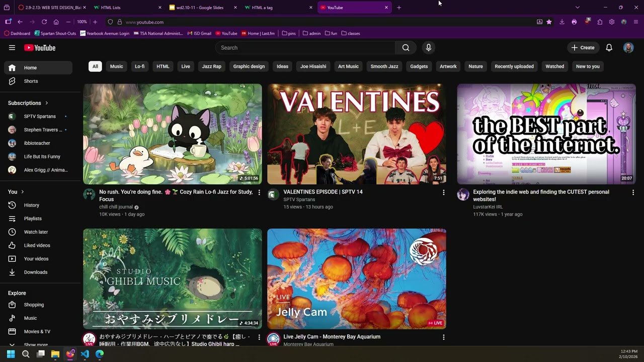644x362 pixels.
Task: Select the Lo-fi filter chip
Action: (x=140, y=66)
